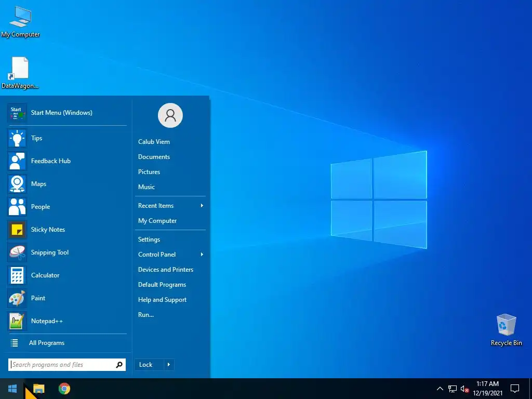
Task: Click the Windows Start button in taskbar
Action: coord(12,389)
